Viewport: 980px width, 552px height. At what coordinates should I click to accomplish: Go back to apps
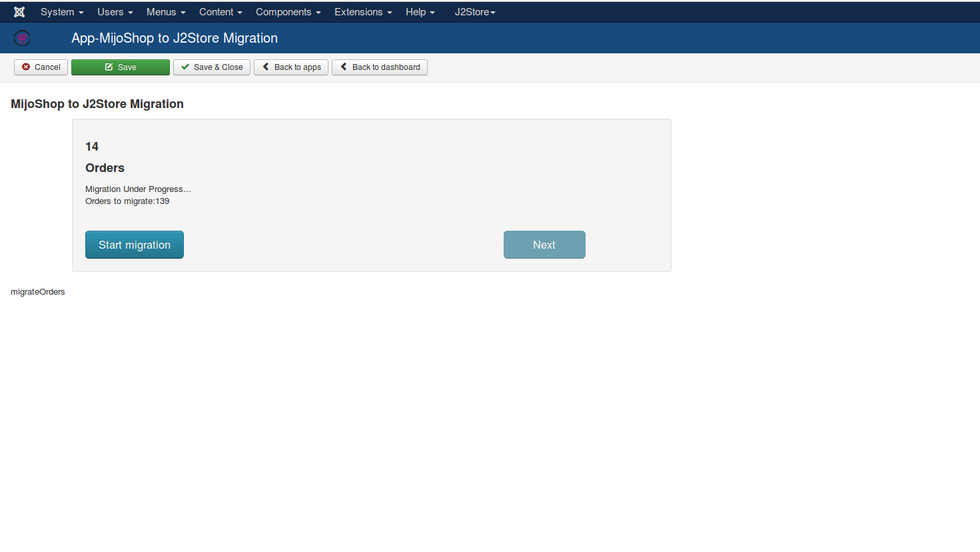click(x=291, y=67)
